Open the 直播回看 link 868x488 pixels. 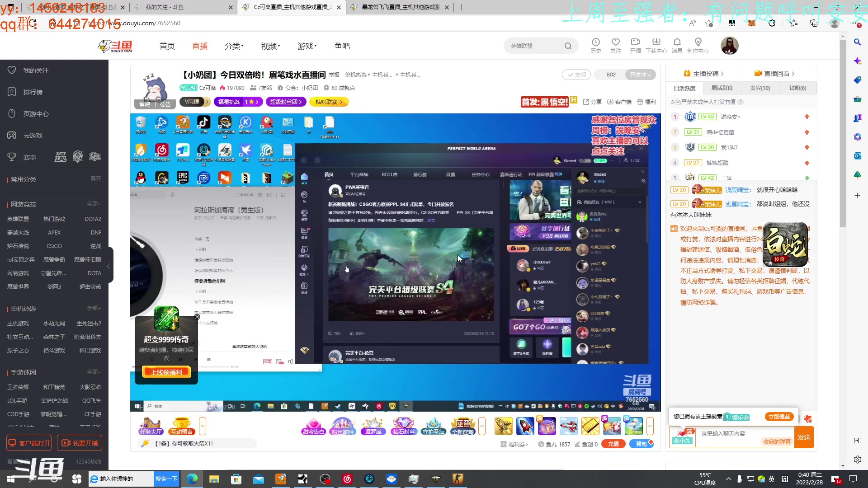pos(774,74)
